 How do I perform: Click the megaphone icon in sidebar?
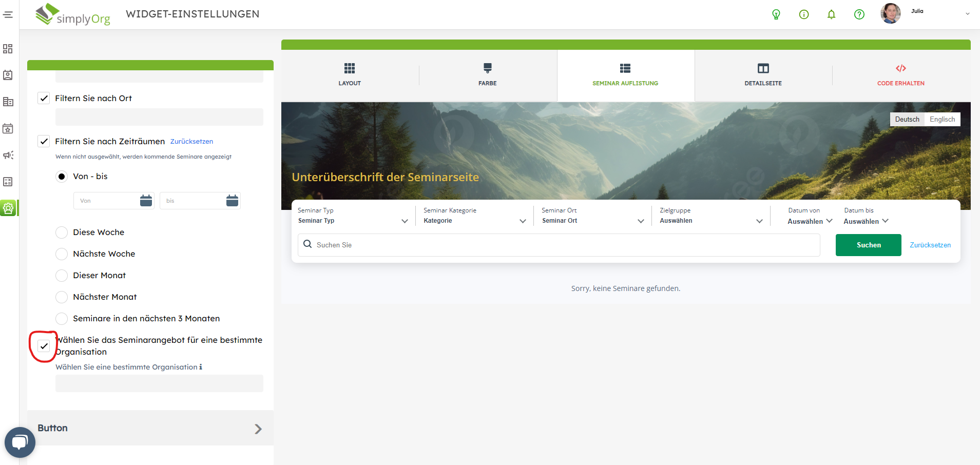[8, 155]
